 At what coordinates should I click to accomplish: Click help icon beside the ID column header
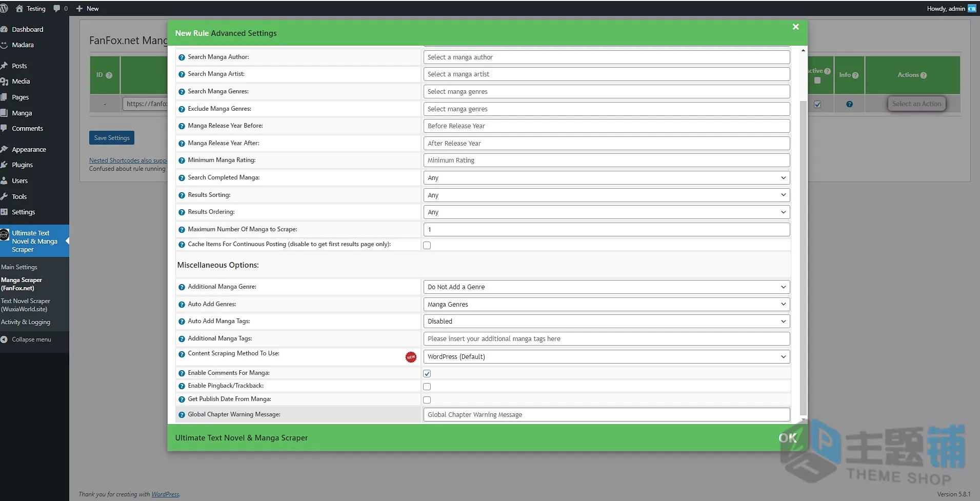109,75
